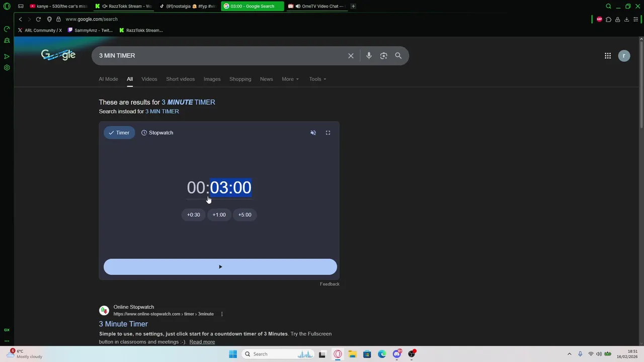Open the Windows Start button
This screenshot has height=362, width=644.
click(232, 354)
